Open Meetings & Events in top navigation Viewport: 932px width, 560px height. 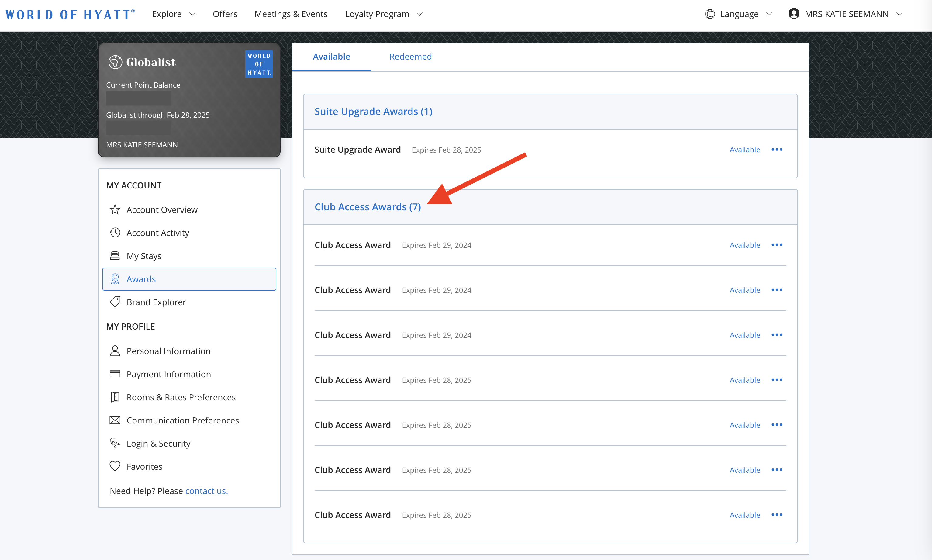click(291, 14)
